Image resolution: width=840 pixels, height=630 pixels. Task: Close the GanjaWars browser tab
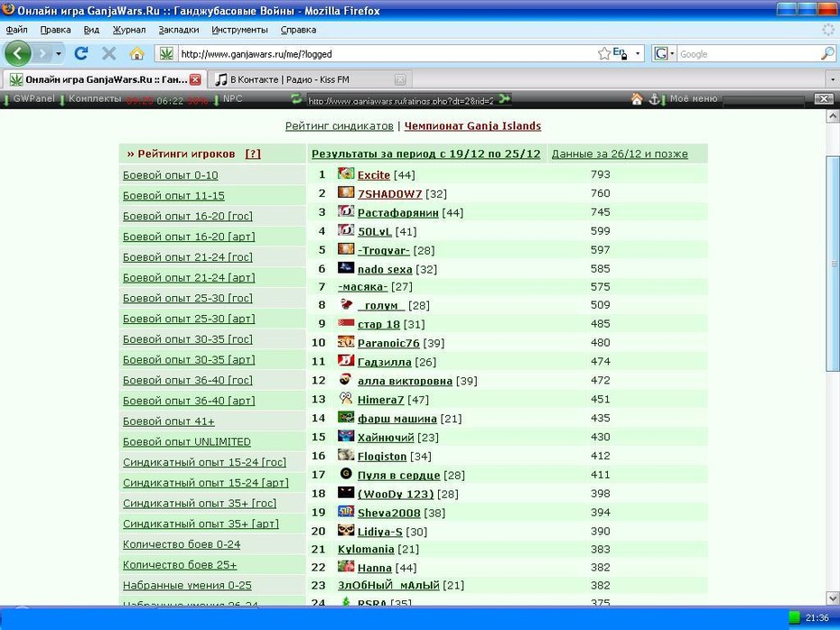(x=195, y=79)
